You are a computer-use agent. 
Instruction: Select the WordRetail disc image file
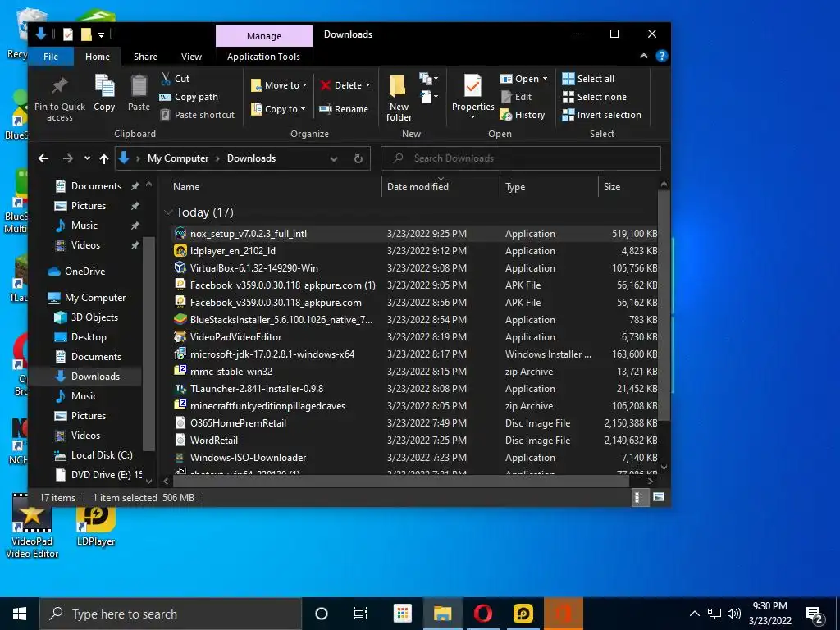click(x=214, y=441)
